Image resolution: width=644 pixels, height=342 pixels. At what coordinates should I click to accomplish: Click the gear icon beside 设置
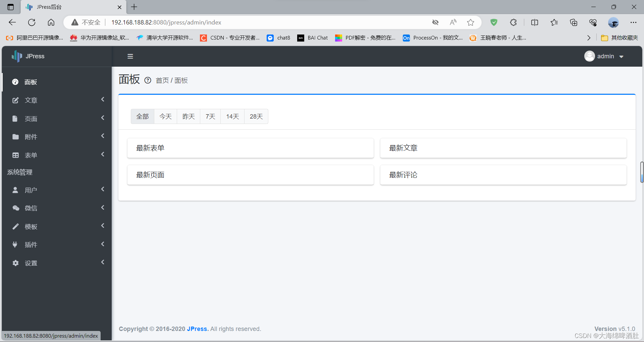15,263
